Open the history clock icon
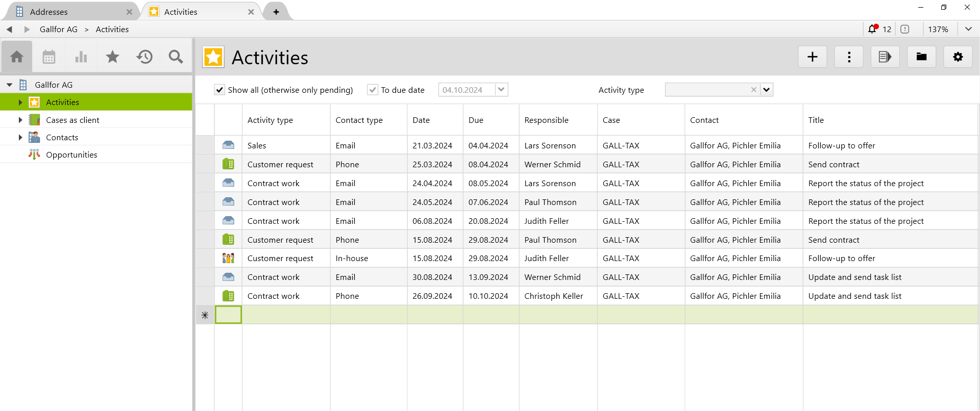 (x=144, y=57)
